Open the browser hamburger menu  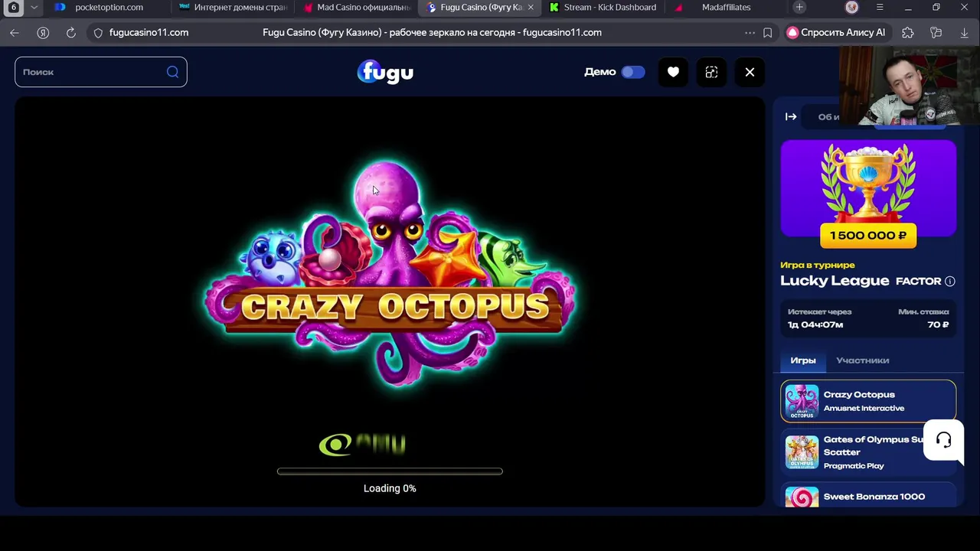(880, 8)
